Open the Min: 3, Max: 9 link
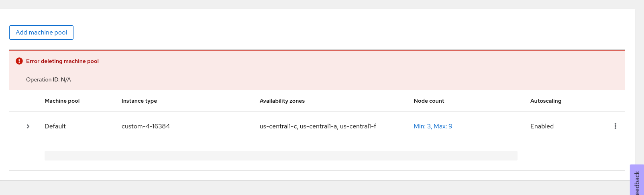 (x=433, y=126)
